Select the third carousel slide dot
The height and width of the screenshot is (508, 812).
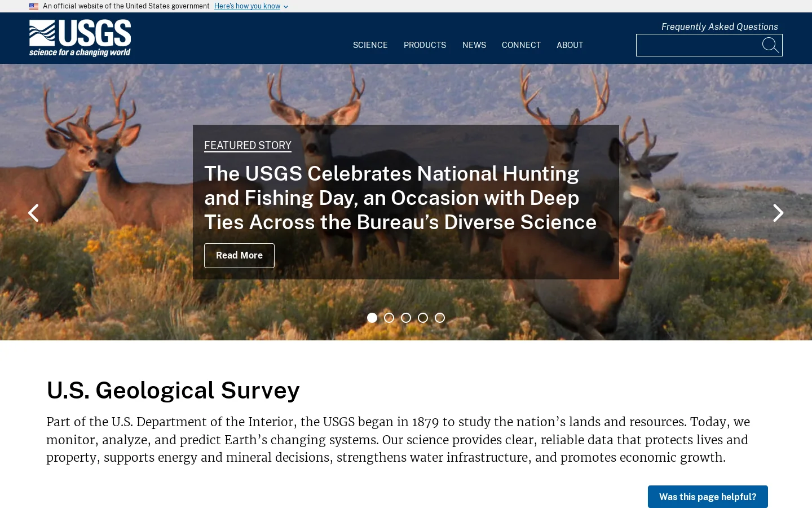click(406, 318)
